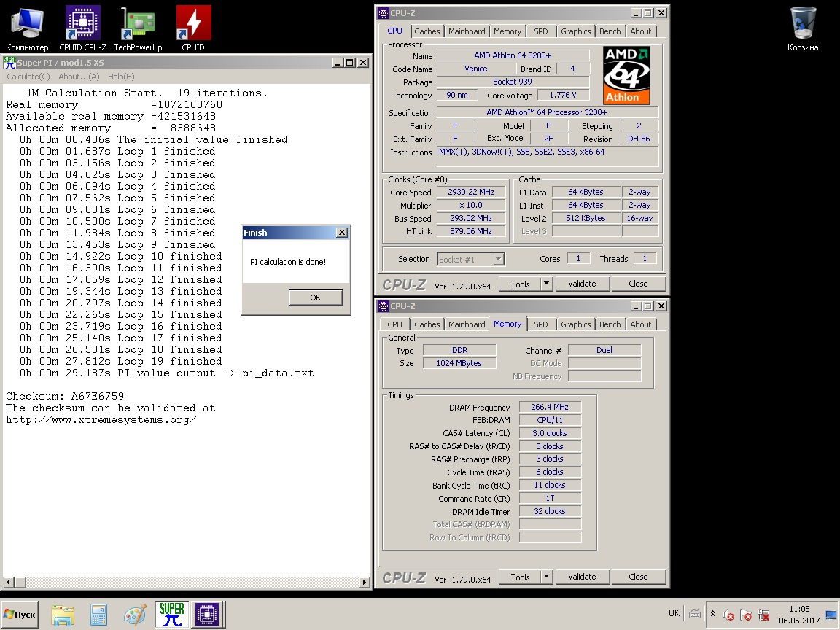Viewport: 840px width, 630px height.
Task: Select SPD tab in top CPU-Z
Action: click(x=541, y=31)
